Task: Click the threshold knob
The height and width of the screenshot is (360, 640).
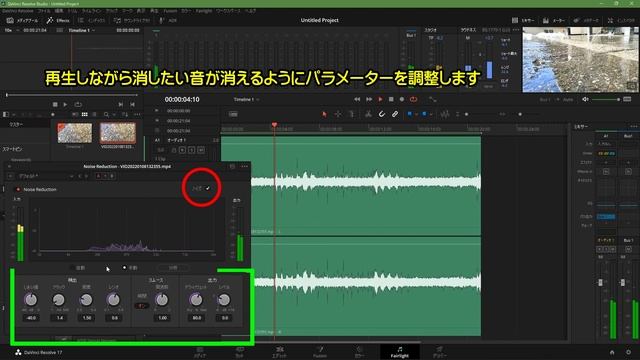Action: pyautogui.click(x=31, y=300)
